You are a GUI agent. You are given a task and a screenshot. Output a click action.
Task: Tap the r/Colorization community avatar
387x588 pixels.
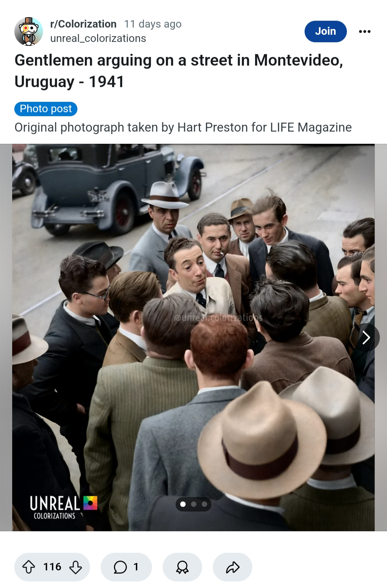[x=29, y=32]
